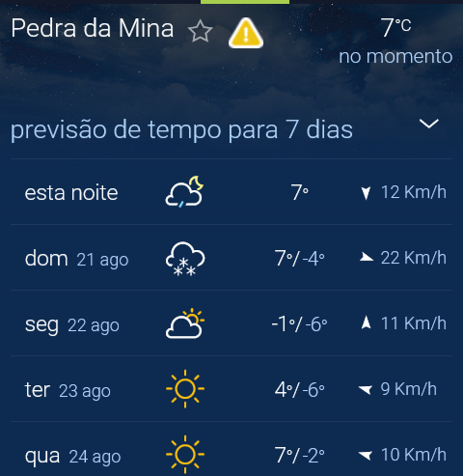
Task: Click the rainy night cloud icon
Action: click(184, 191)
